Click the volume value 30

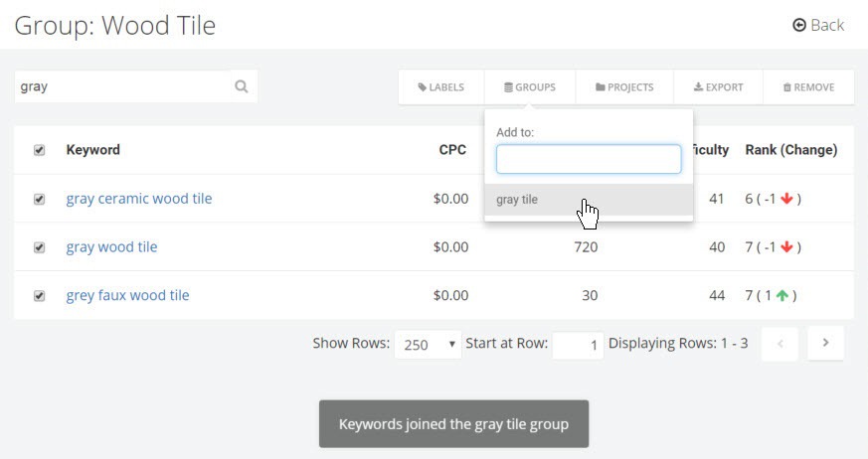tap(590, 296)
